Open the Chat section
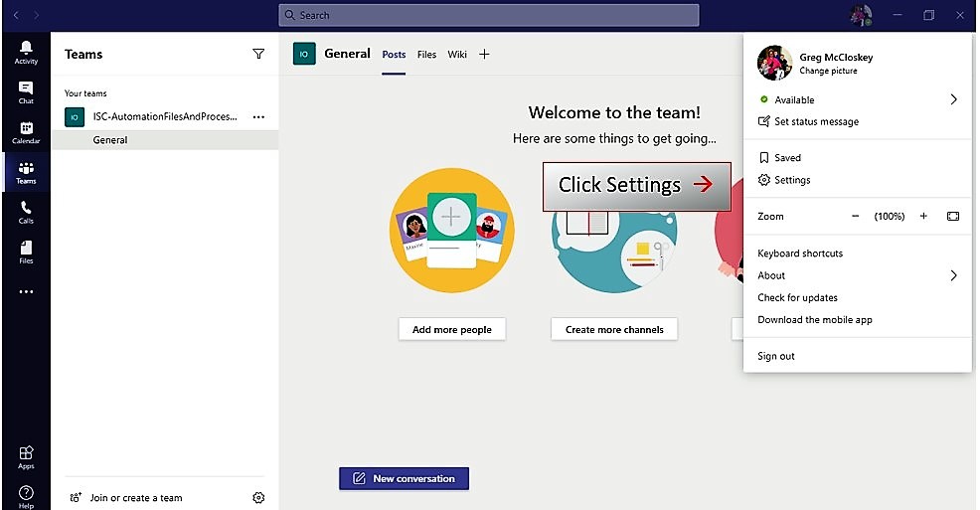The image size is (980, 510). point(26,92)
